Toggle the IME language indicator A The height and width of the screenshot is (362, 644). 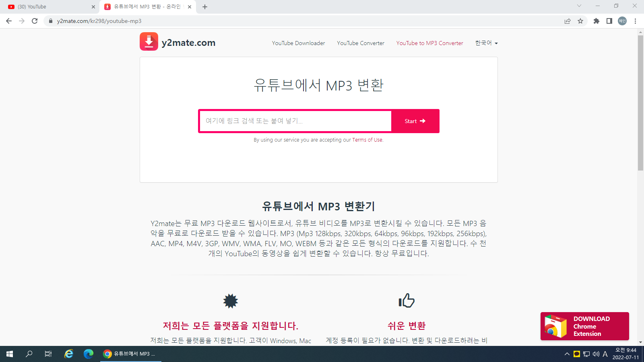pos(605,354)
